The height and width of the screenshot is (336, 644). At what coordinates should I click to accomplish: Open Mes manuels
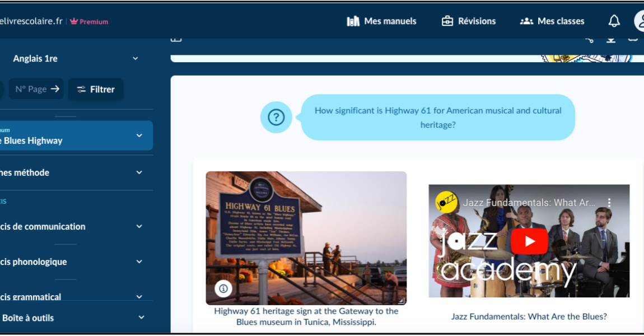coord(381,21)
